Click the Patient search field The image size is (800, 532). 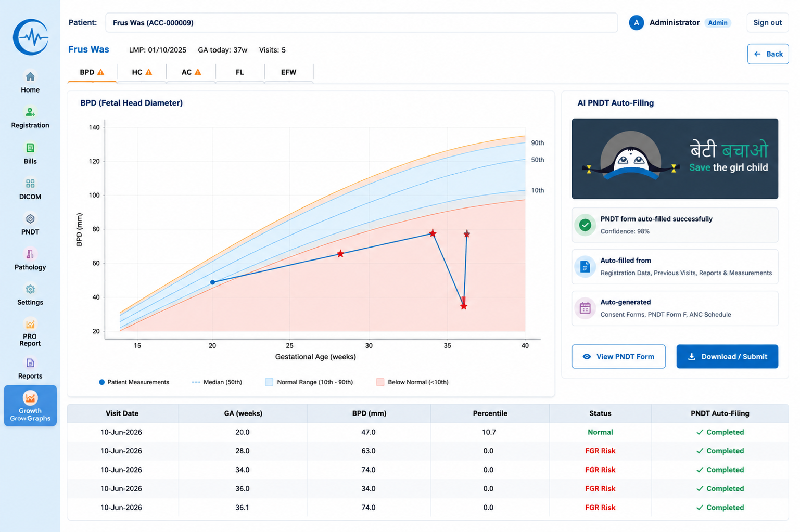tap(361, 23)
